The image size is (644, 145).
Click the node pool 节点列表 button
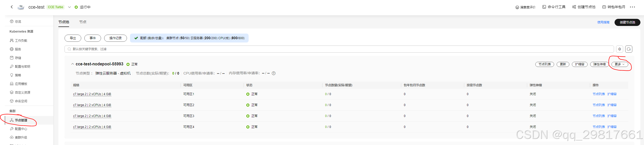pos(545,64)
